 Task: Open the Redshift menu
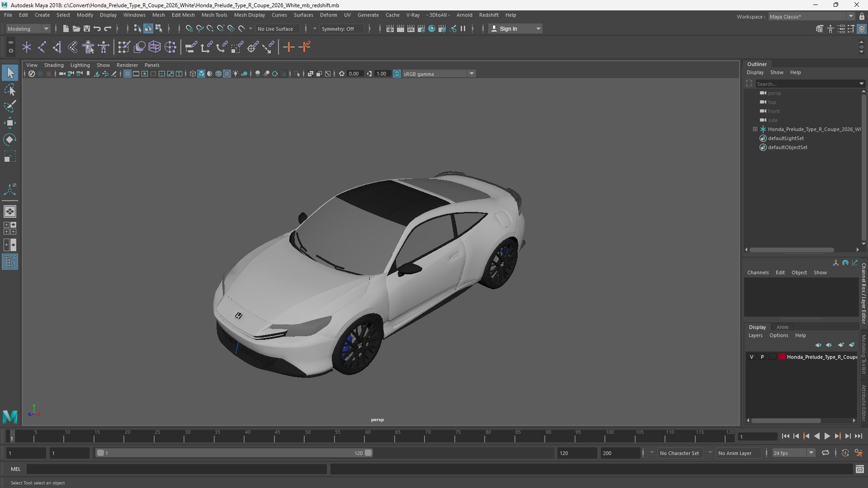pyautogui.click(x=489, y=15)
